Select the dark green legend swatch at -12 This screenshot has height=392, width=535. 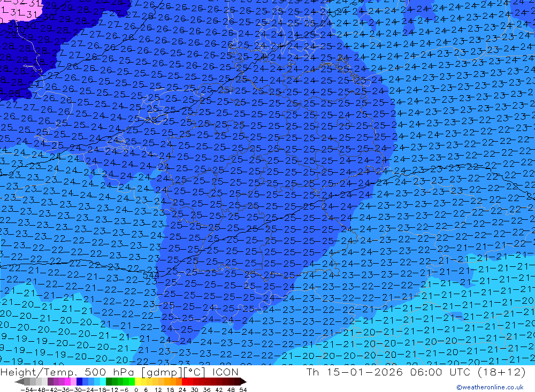[x=109, y=382]
